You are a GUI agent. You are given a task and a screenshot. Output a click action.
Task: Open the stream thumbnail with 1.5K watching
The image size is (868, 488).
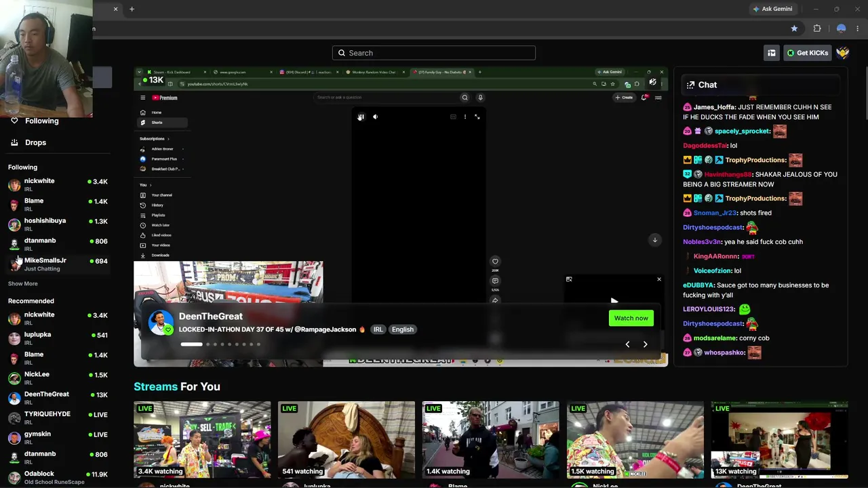[x=635, y=440]
